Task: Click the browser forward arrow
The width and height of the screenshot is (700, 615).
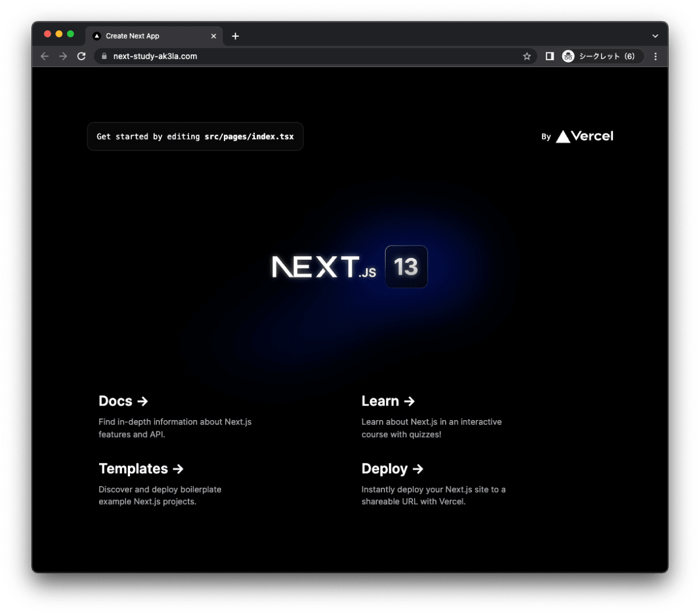Action: click(x=63, y=56)
